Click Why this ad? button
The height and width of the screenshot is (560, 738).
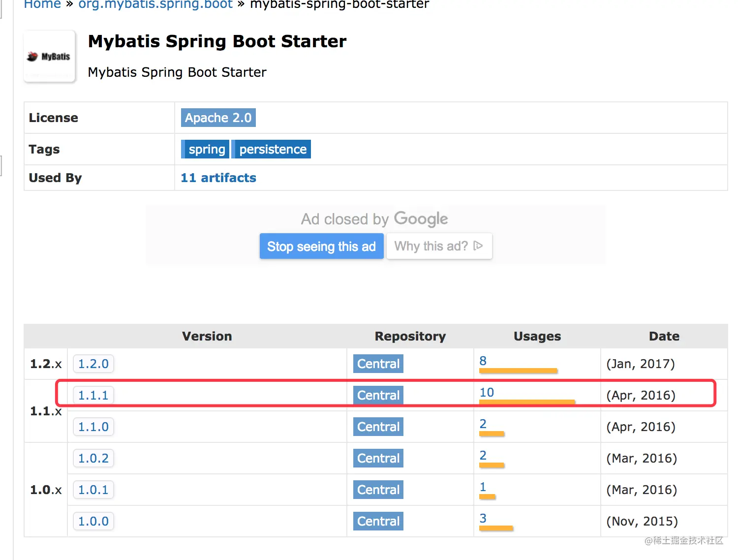[439, 246]
